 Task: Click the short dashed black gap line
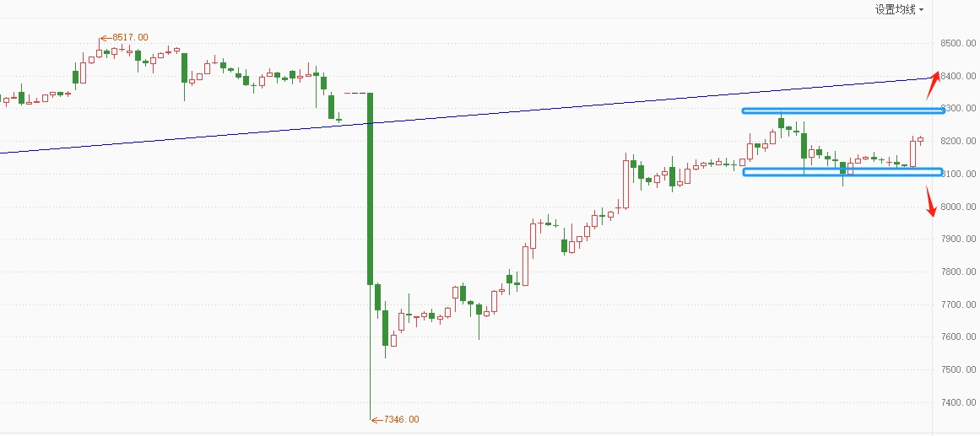point(355,93)
